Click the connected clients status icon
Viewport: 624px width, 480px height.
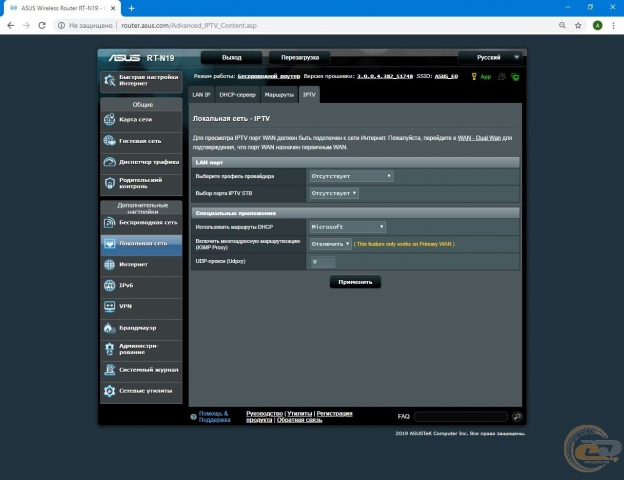(x=502, y=76)
